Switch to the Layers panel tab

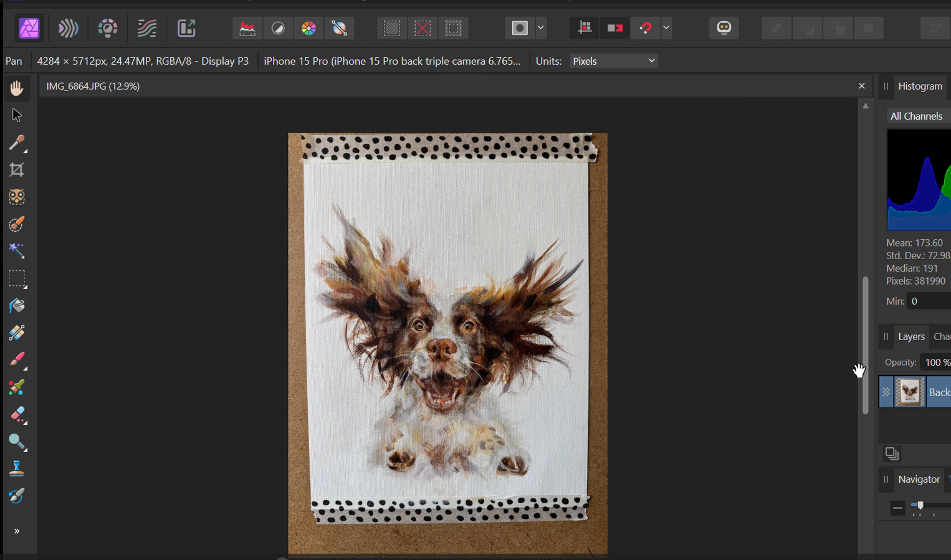(911, 336)
